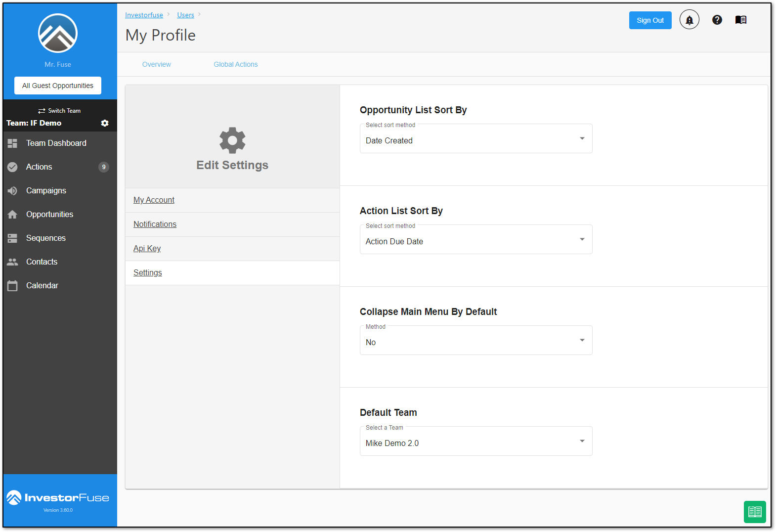
Task: Open Opportunity List Sort By dropdown
Action: (x=476, y=138)
